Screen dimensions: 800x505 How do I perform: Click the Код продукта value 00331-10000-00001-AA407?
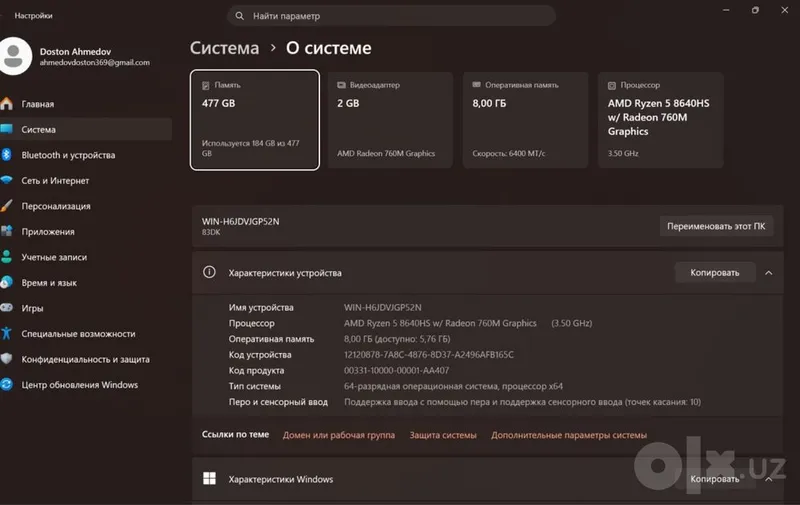point(396,370)
